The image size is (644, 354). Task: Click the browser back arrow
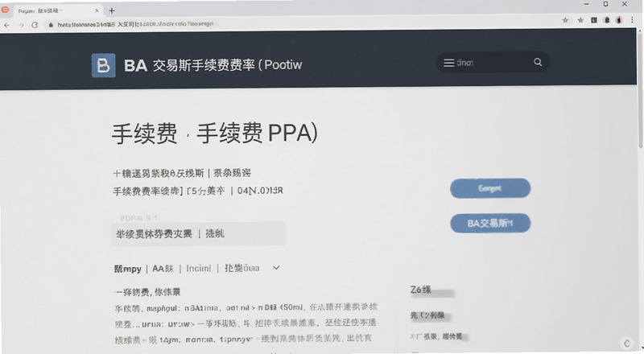[7, 25]
